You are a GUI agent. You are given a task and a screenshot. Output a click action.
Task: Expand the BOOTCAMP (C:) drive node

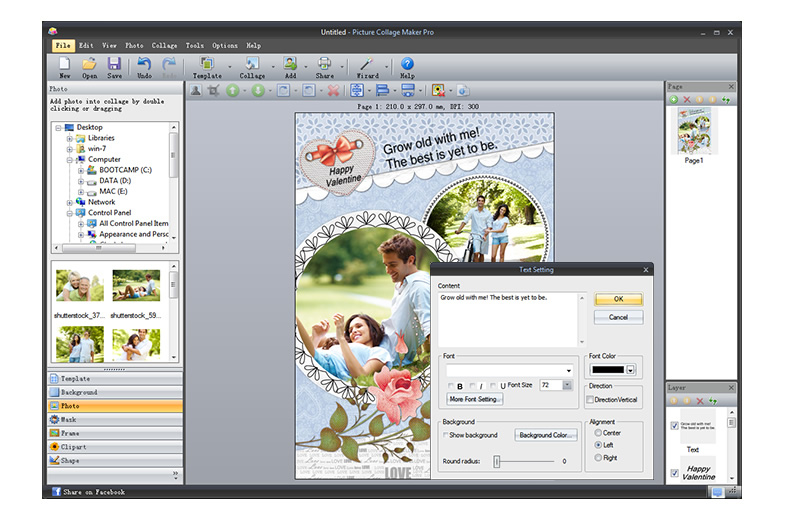pyautogui.click(x=81, y=170)
